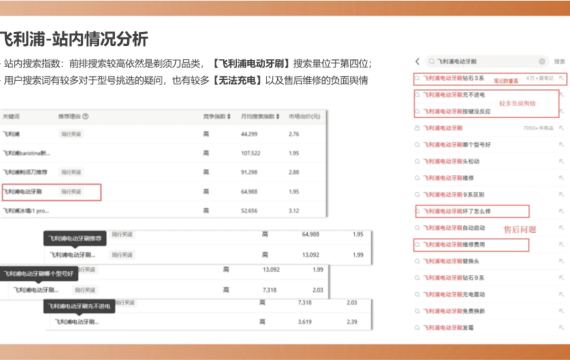Click the 关键词 column header
The height and width of the screenshot is (360, 570).
[11, 116]
